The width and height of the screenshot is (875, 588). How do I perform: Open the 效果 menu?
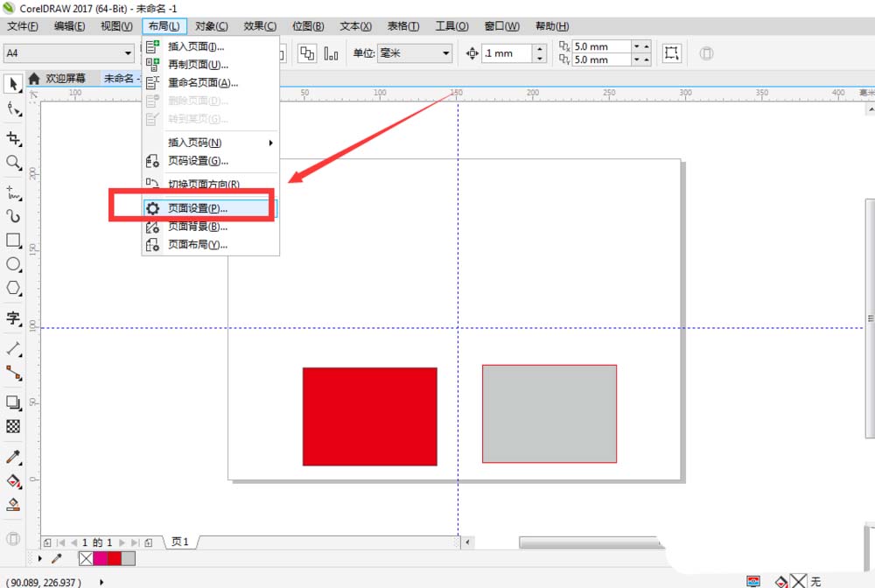point(260,26)
